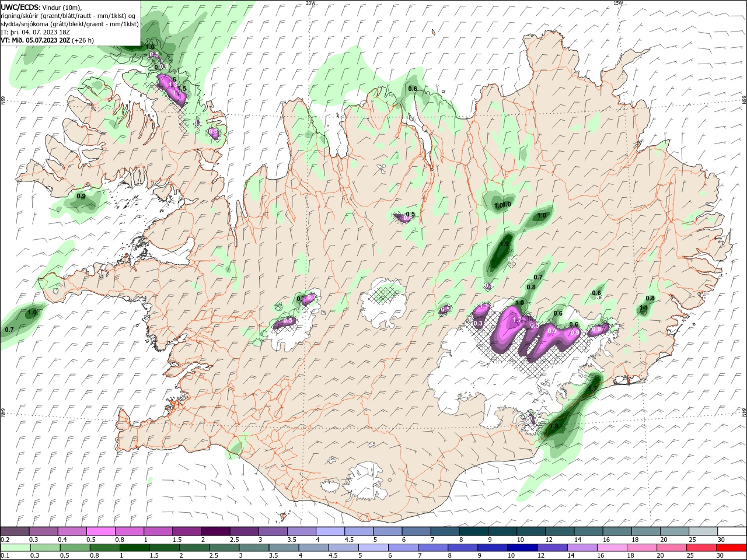The width and height of the screenshot is (747, 560).
Task: Pick the rain swatch between 0.5 and 0.8
Action: [76, 548]
